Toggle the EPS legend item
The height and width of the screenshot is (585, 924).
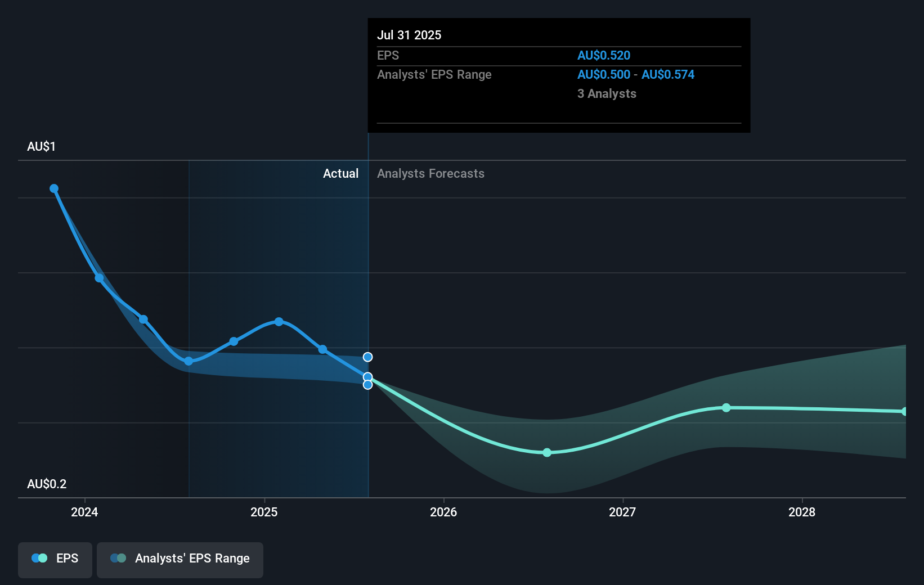click(55, 559)
